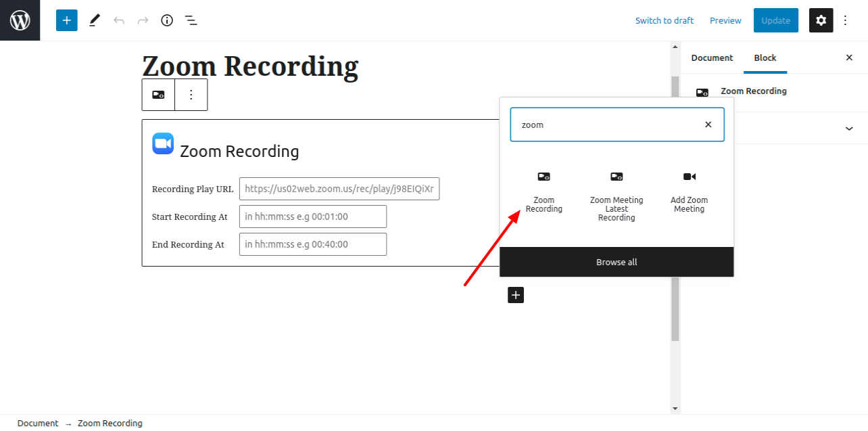
Task: Open the WordPress dashboard logo
Action: point(20,20)
